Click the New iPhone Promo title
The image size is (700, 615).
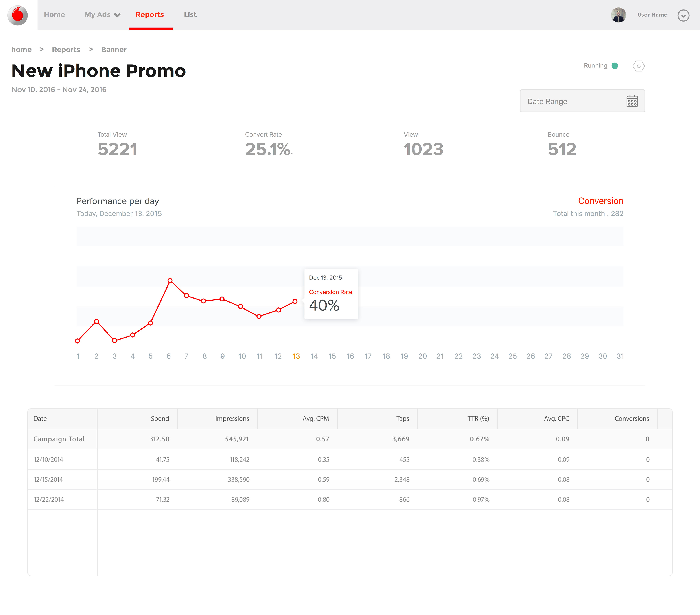(99, 71)
